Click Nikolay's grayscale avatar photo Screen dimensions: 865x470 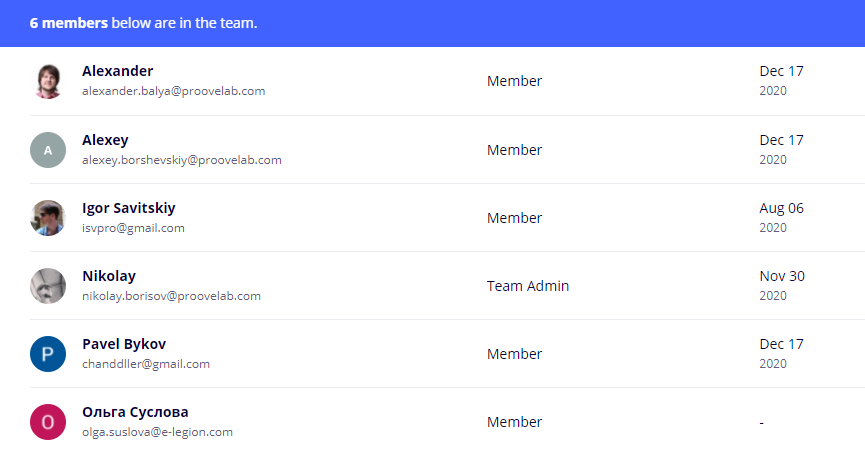(x=48, y=286)
